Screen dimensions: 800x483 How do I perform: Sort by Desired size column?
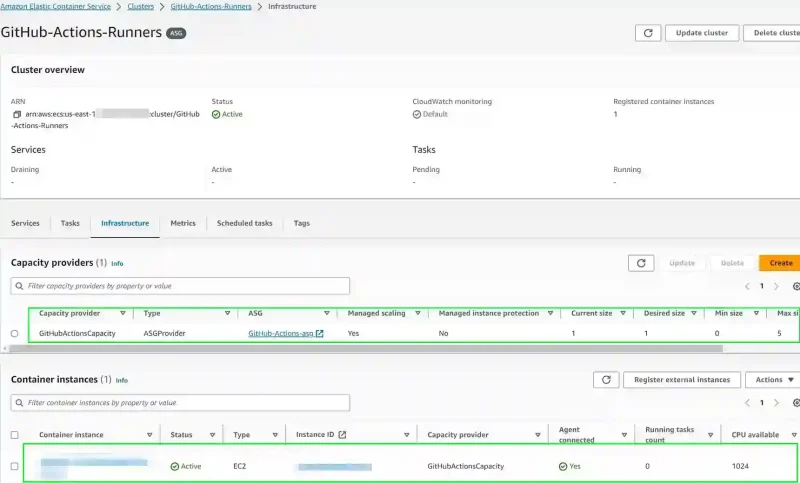coord(694,313)
